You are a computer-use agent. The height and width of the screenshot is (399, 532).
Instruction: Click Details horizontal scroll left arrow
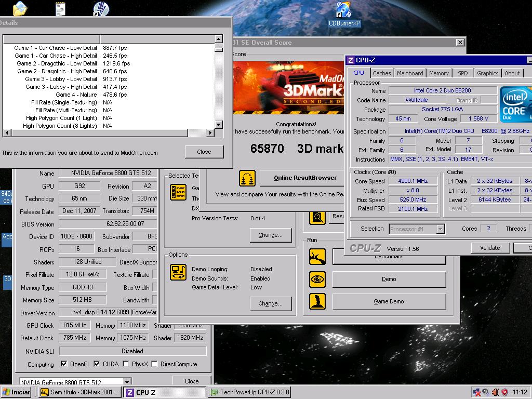[x=7, y=132]
